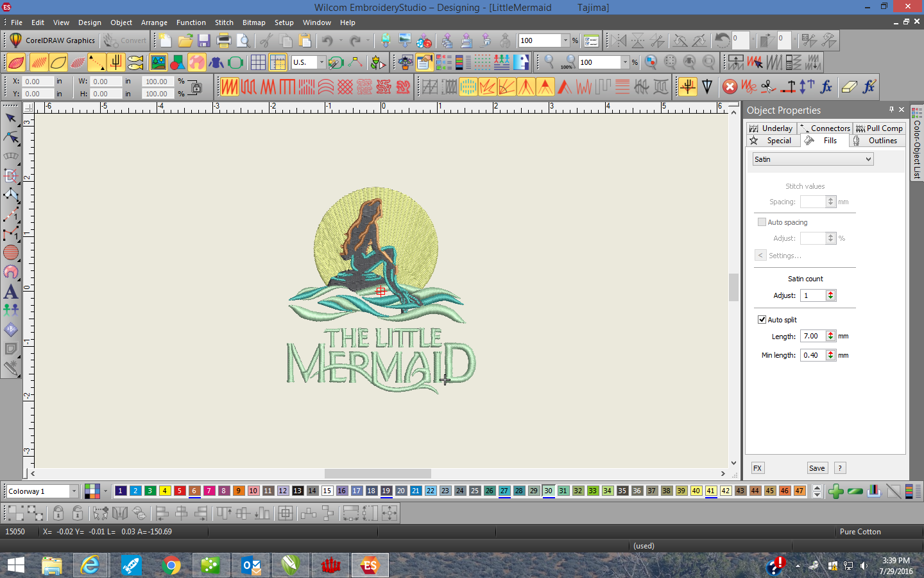
Task: Click the Satin stitch type icon
Action: (230, 86)
